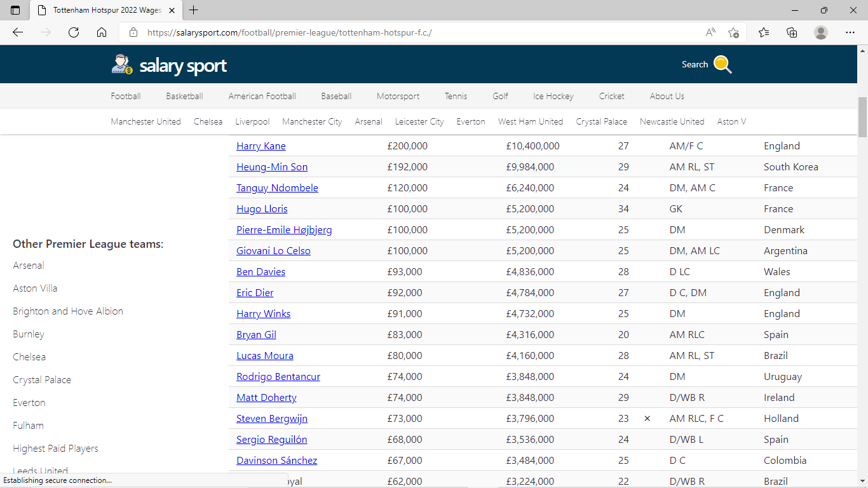The image size is (868, 488).
Task: Toggle the tab actions menu button
Action: point(15,10)
